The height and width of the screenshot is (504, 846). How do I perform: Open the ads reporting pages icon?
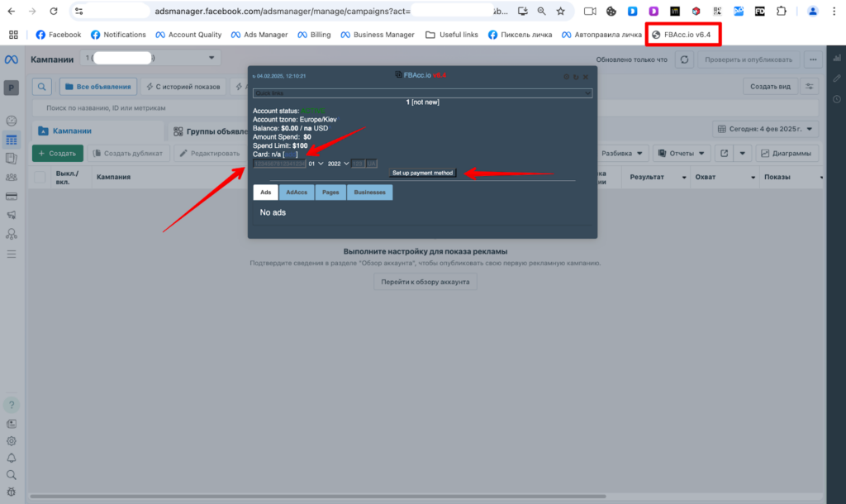12,159
